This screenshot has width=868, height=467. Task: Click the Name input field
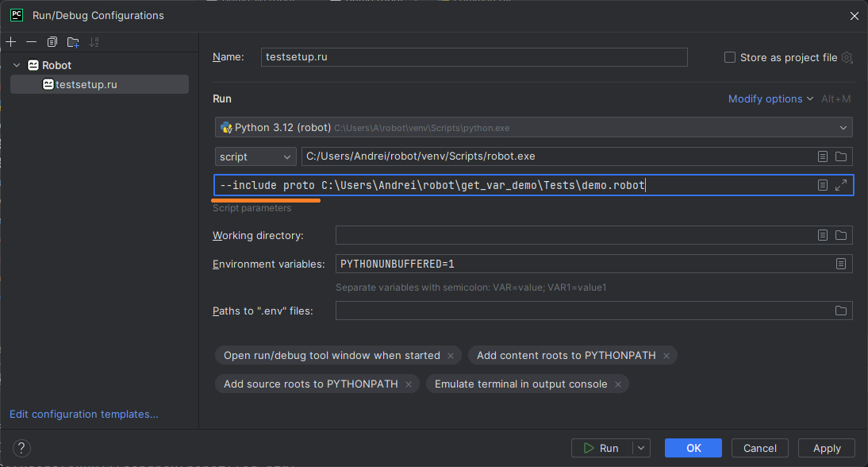(x=474, y=57)
